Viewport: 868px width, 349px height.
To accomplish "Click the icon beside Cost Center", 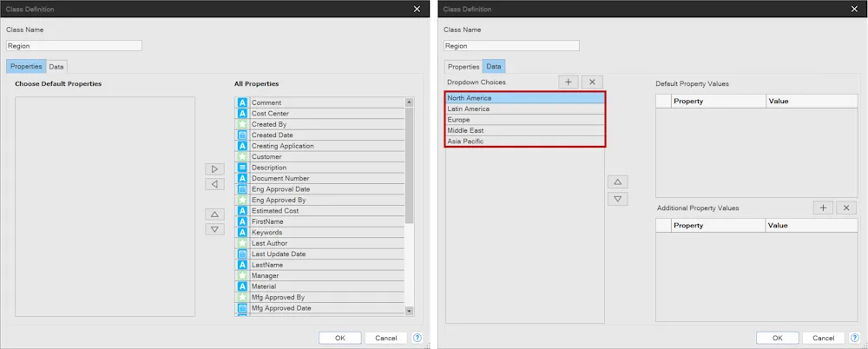I will (x=242, y=114).
